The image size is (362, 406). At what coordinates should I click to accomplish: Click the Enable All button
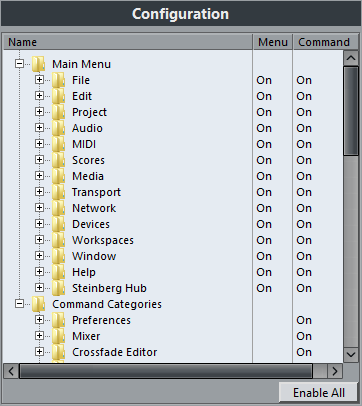(319, 392)
